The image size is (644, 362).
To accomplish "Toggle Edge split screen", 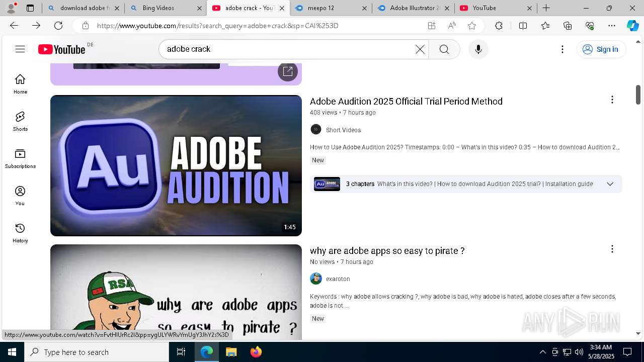I will click(x=523, y=26).
